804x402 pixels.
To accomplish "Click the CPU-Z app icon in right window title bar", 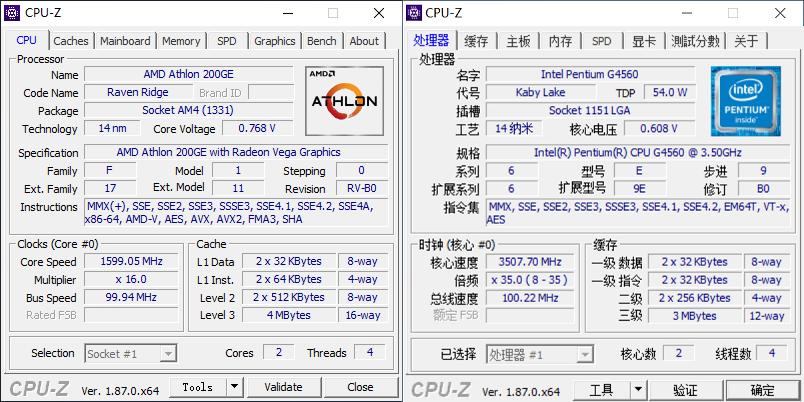I will [x=414, y=13].
